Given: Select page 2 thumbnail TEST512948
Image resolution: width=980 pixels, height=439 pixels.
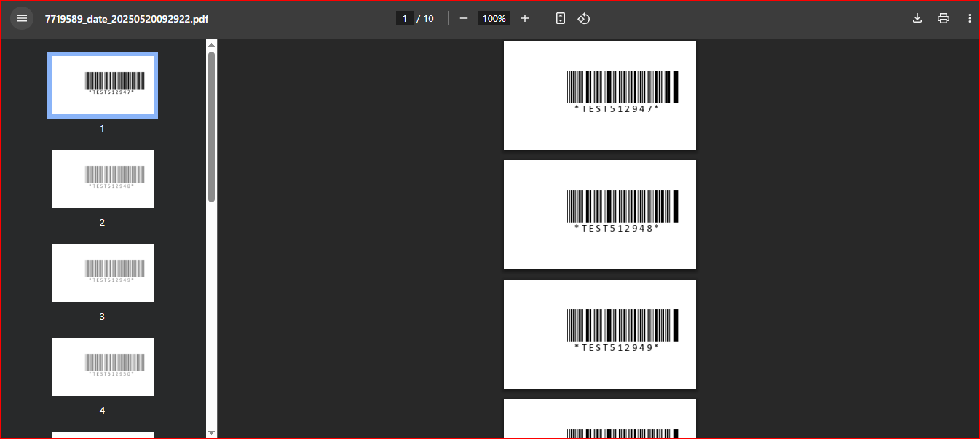Looking at the screenshot, I should (x=103, y=179).
